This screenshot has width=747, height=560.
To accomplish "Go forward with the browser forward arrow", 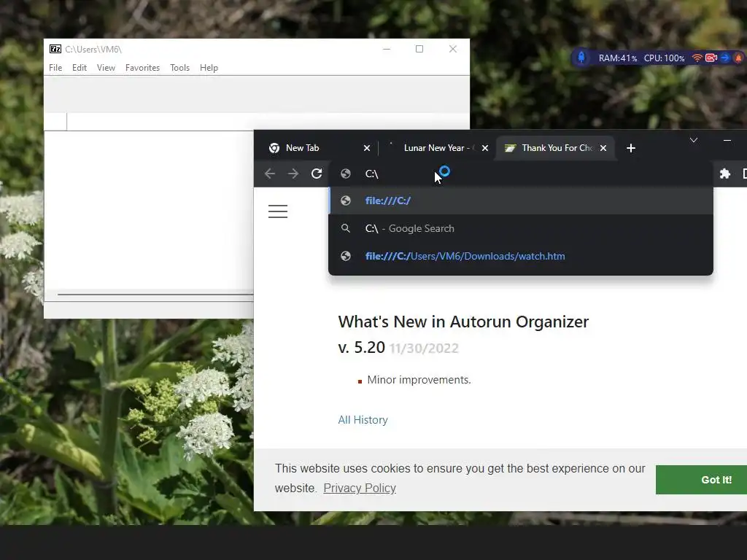I will tap(293, 174).
